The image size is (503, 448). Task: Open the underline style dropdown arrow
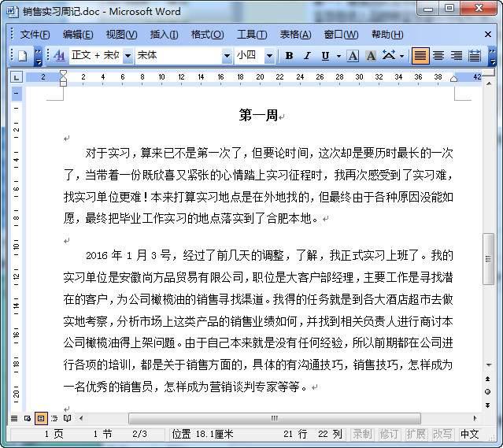pyautogui.click(x=338, y=56)
